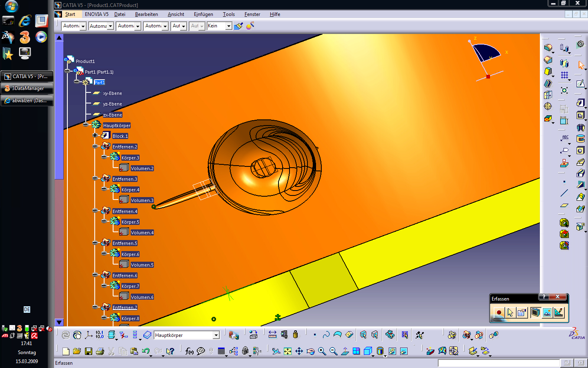Toggle screen mode in Erfassen toolbar
The height and width of the screenshot is (368, 588).
pyautogui.click(x=535, y=313)
